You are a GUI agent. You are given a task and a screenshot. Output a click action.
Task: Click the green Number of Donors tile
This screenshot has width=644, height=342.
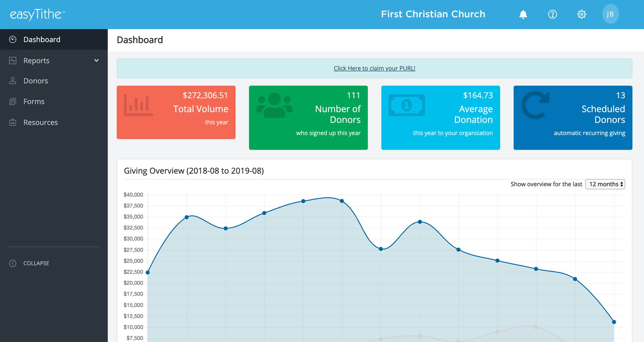(x=308, y=117)
